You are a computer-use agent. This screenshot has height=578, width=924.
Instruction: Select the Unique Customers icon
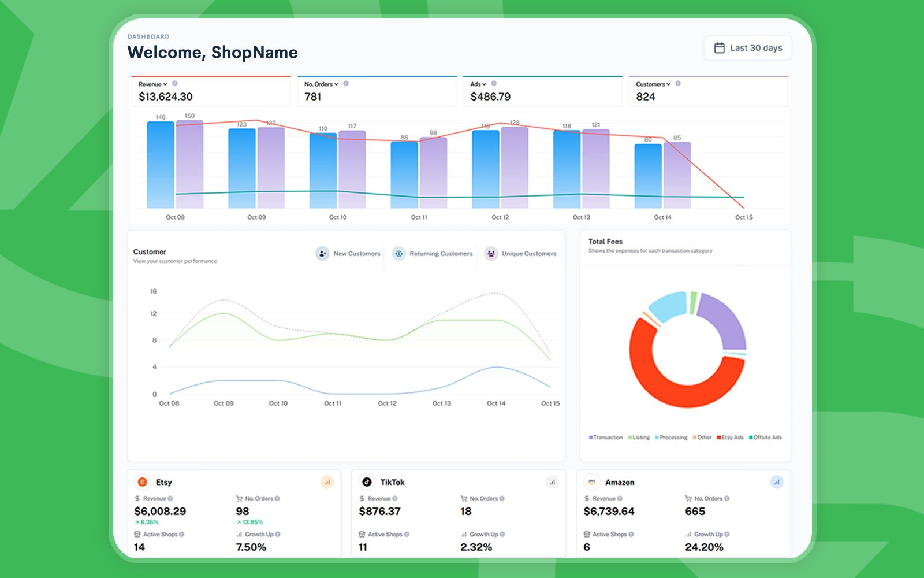pos(491,253)
